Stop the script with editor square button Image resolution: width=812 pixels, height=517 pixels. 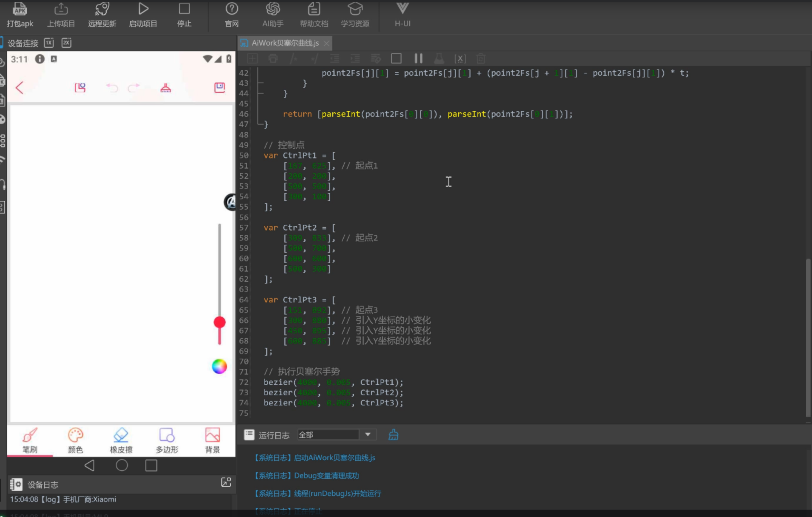coord(396,59)
